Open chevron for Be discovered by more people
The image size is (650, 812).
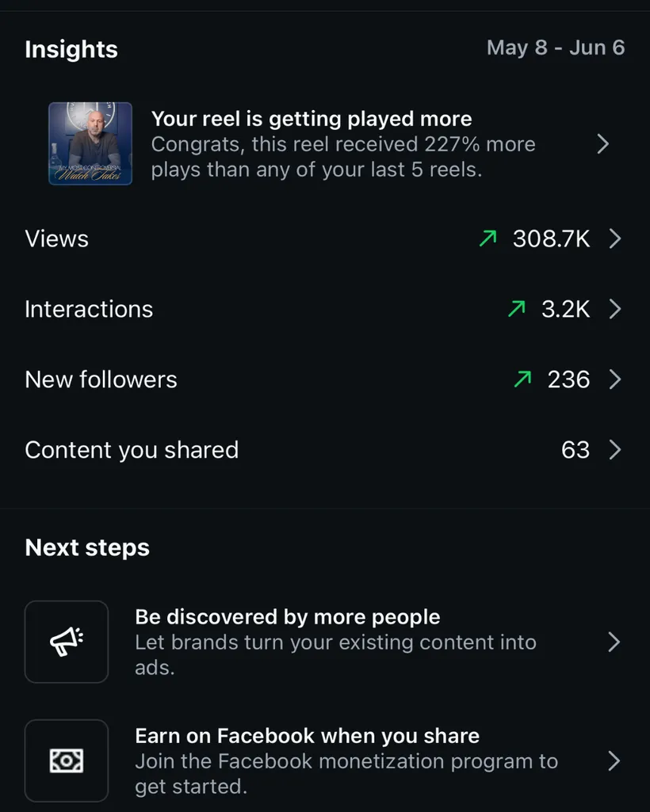614,642
